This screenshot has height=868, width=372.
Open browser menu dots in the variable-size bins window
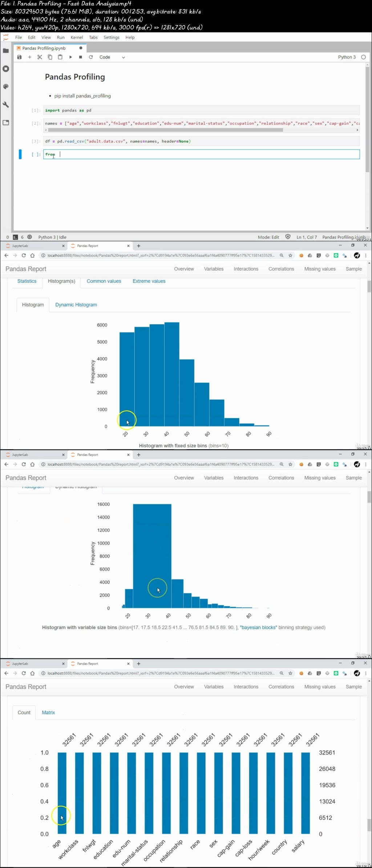[x=366, y=464]
